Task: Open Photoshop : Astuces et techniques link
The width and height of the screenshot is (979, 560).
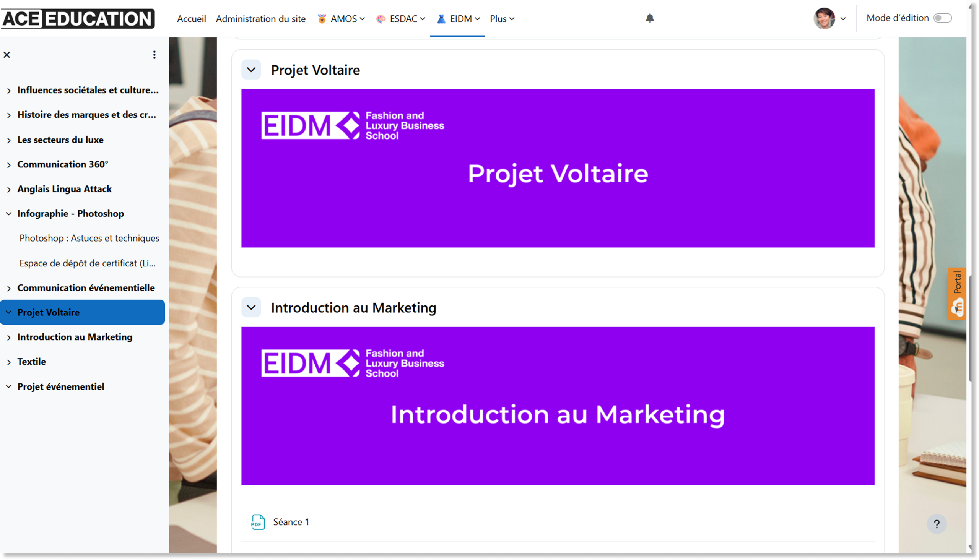Action: pos(89,238)
